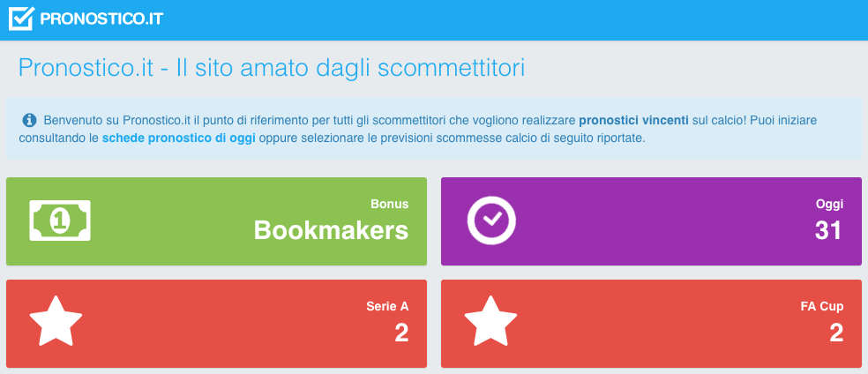Screen dimensions: 868x374
Task: Click the count 2 under FA Cup
Action: [x=836, y=333]
